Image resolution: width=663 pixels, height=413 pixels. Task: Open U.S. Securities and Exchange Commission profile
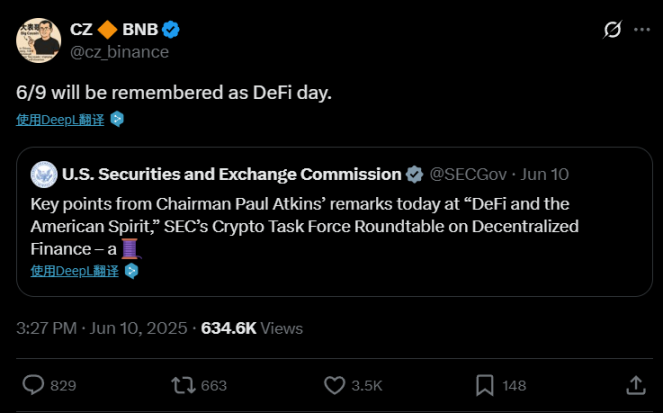231,174
